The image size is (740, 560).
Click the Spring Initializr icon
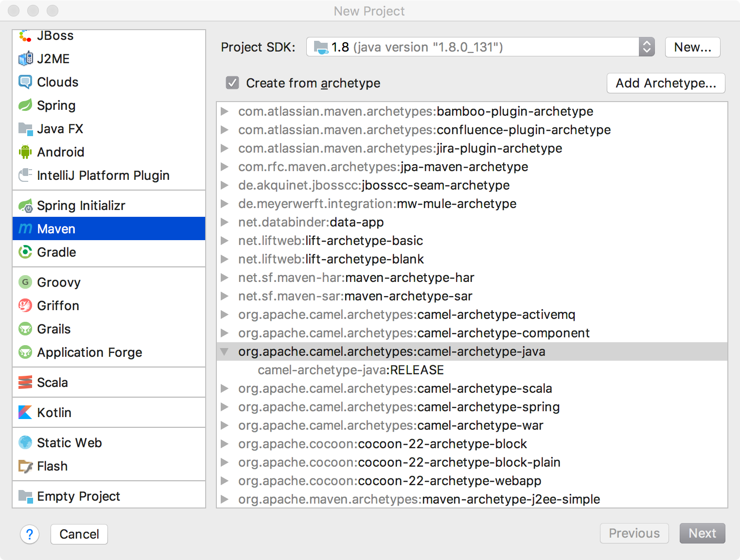coord(25,206)
